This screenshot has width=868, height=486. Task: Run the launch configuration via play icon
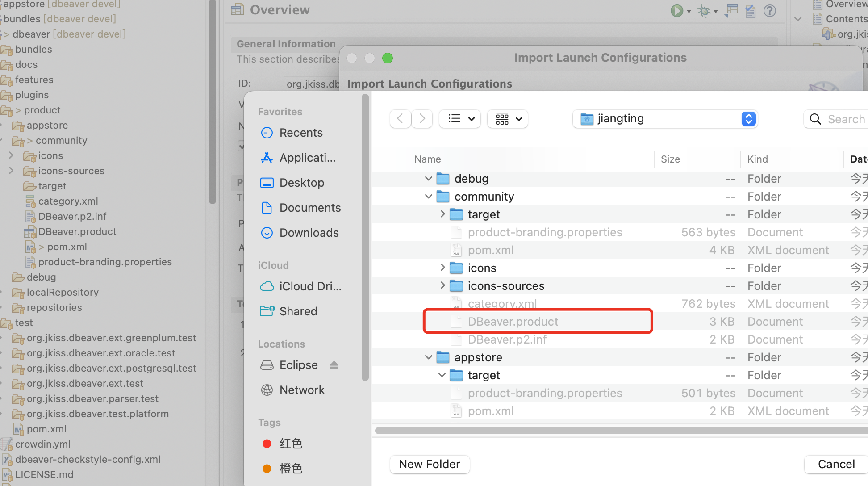pyautogui.click(x=677, y=11)
